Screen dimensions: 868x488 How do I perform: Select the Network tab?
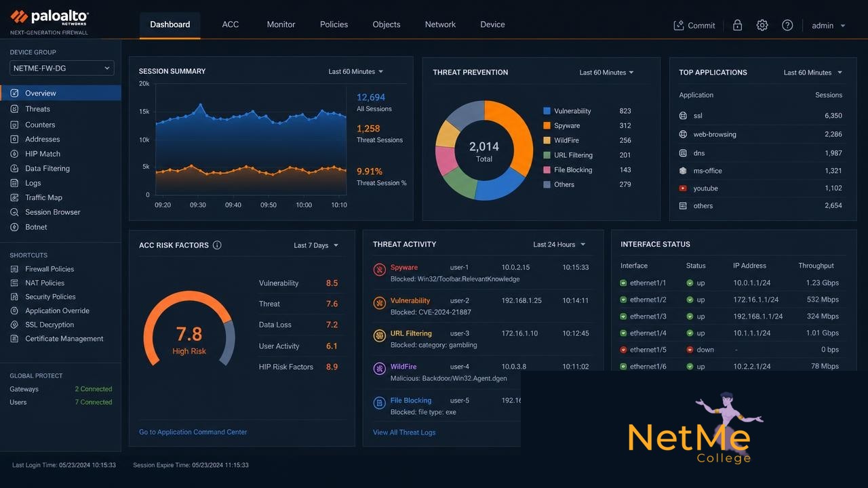pyautogui.click(x=440, y=24)
